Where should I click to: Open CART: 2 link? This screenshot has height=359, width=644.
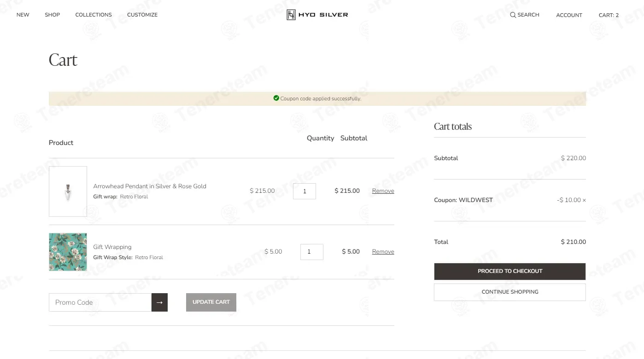(609, 15)
